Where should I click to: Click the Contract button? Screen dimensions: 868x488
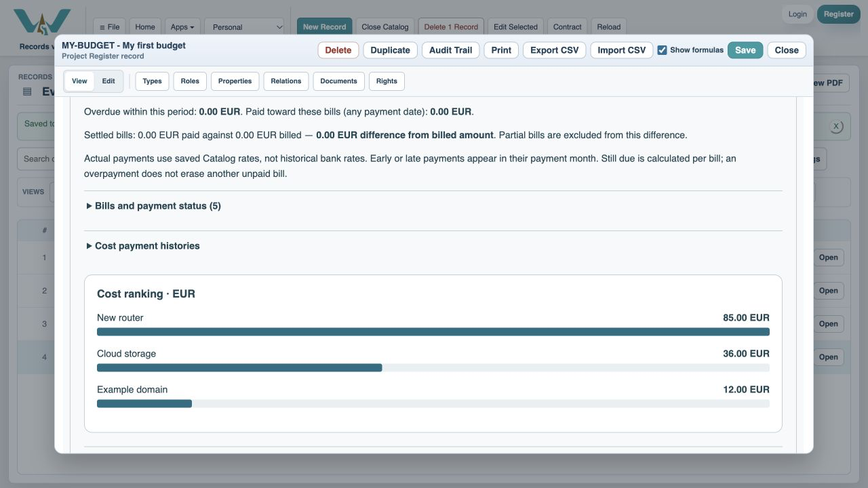tap(568, 27)
